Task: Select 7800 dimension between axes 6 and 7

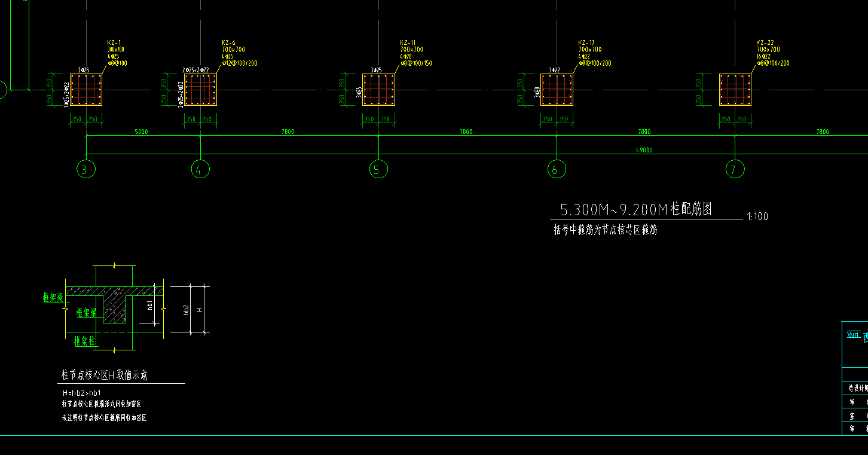Action: pyautogui.click(x=644, y=132)
